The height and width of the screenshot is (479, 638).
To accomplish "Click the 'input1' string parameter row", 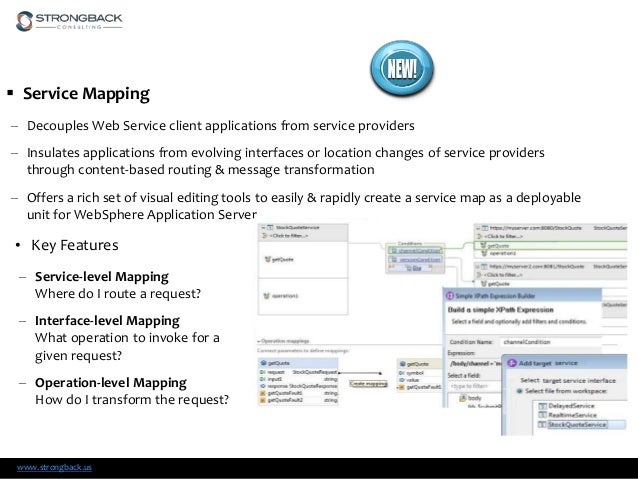I will pos(298,379).
